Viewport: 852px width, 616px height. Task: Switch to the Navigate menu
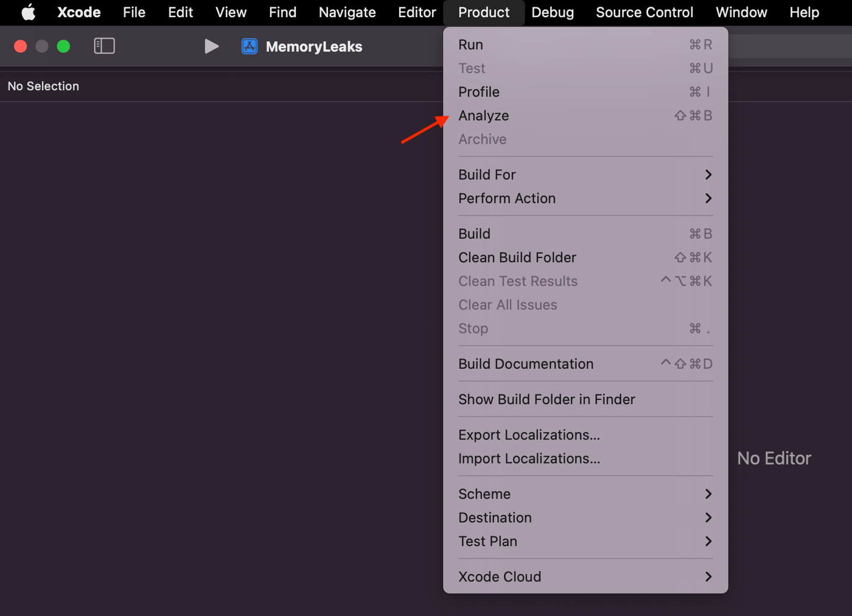point(347,12)
